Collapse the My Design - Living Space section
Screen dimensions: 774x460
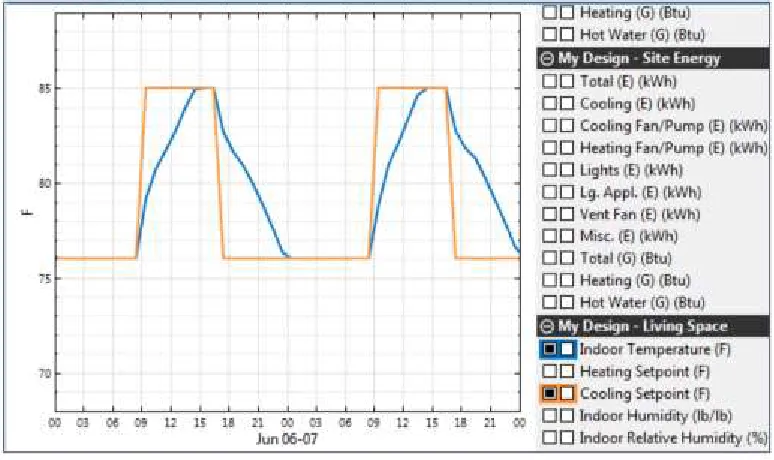coord(547,327)
